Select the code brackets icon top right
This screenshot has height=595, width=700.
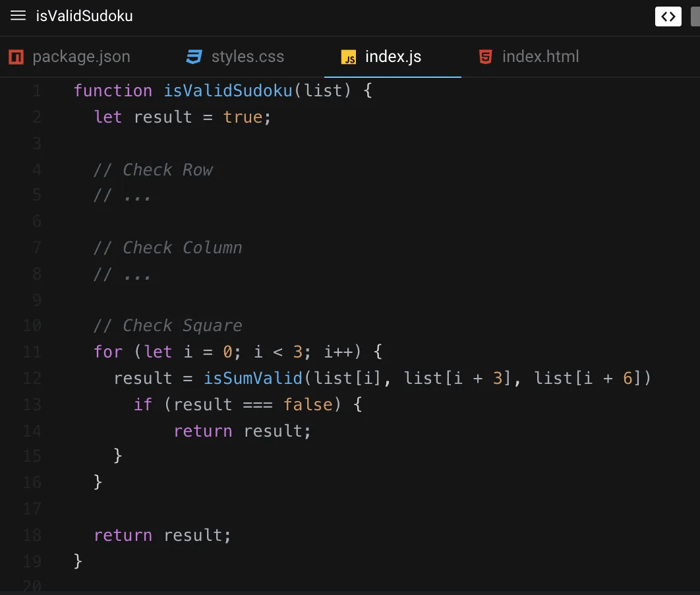coord(668,16)
